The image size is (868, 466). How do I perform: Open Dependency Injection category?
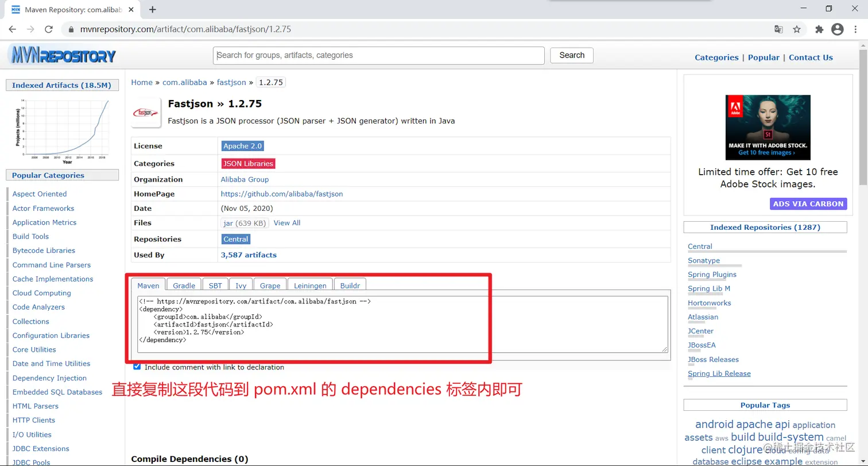click(49, 378)
